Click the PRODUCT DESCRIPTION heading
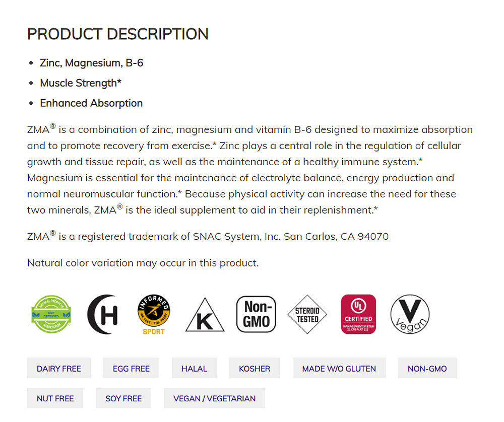This screenshot has width=504, height=422. [x=117, y=34]
